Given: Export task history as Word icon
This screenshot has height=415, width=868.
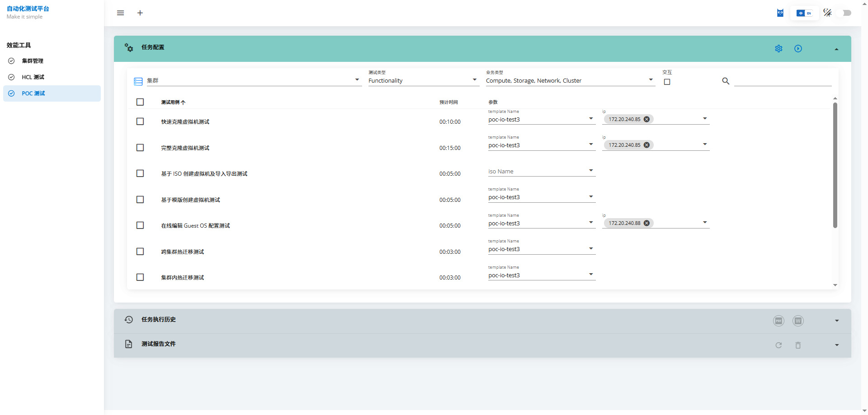Looking at the screenshot, I should click(x=798, y=321).
